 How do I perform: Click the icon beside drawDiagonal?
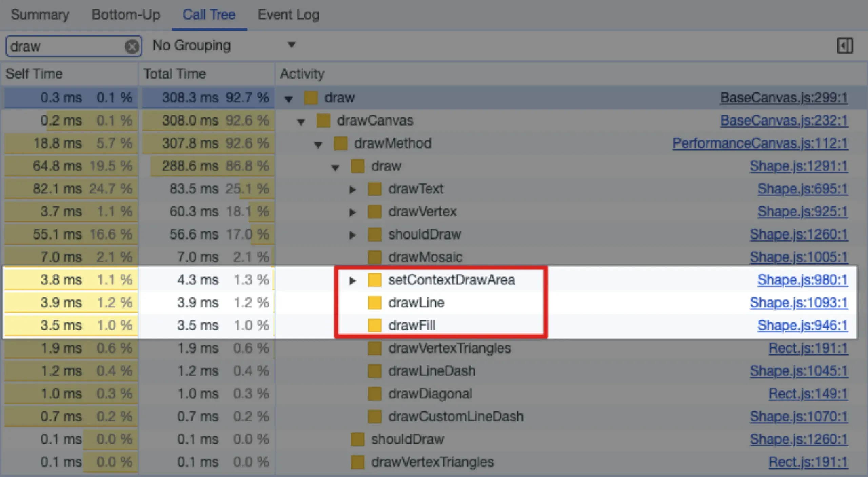point(374,394)
